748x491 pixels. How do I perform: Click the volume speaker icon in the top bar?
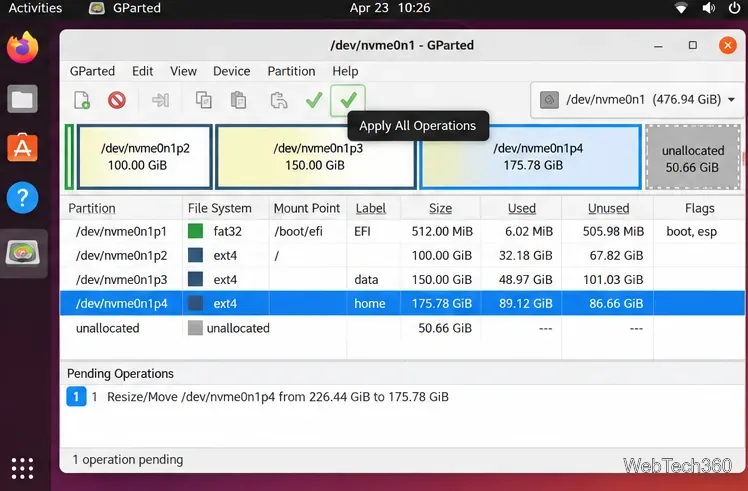(709, 8)
